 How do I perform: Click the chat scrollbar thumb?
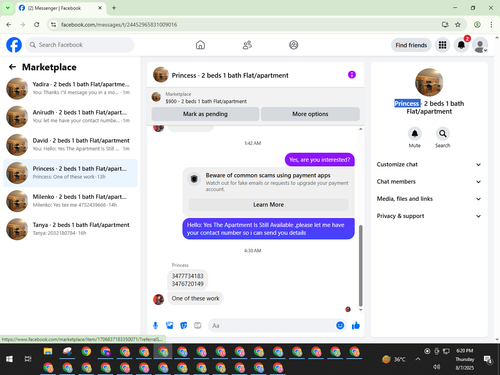click(360, 266)
